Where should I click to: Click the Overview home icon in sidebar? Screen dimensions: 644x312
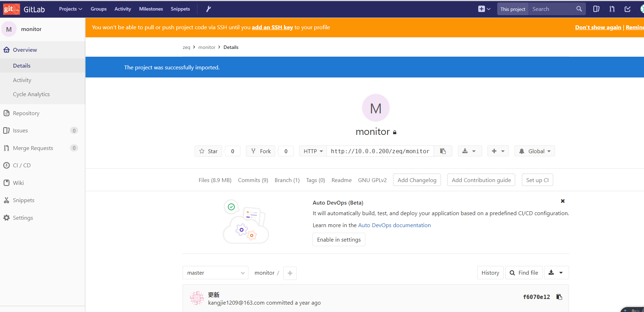6,50
